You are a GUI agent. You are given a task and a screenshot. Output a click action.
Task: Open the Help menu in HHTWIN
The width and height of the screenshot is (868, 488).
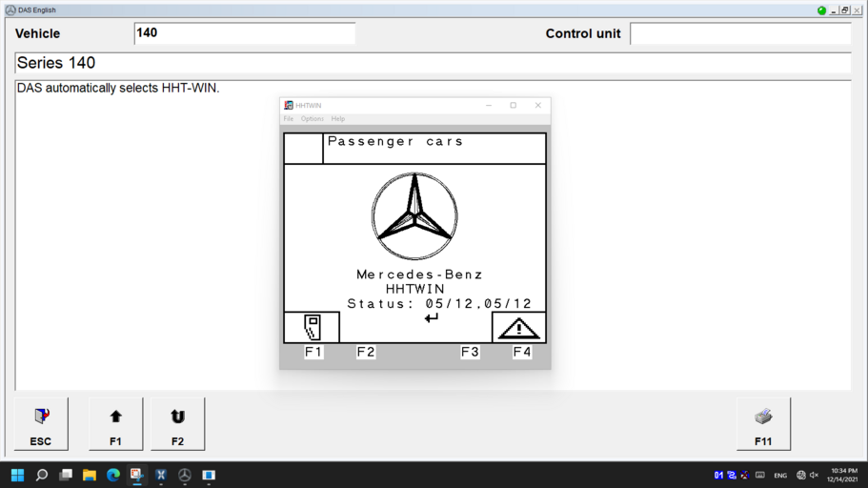tap(337, 118)
